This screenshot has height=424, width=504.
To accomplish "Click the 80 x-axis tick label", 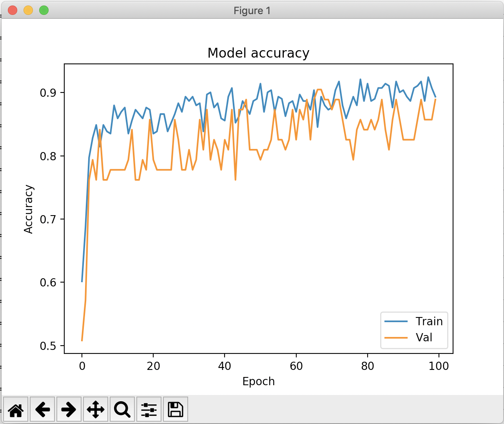I will (368, 366).
